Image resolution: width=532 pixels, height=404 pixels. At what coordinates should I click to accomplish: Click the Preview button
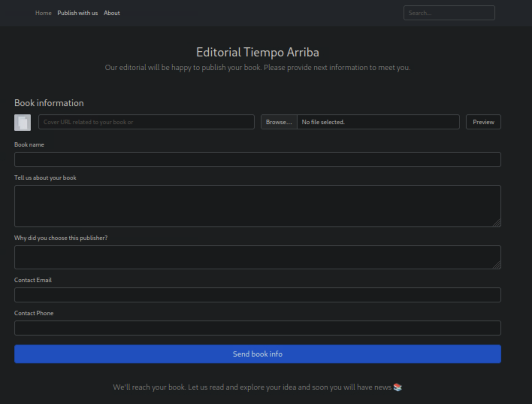(x=483, y=122)
